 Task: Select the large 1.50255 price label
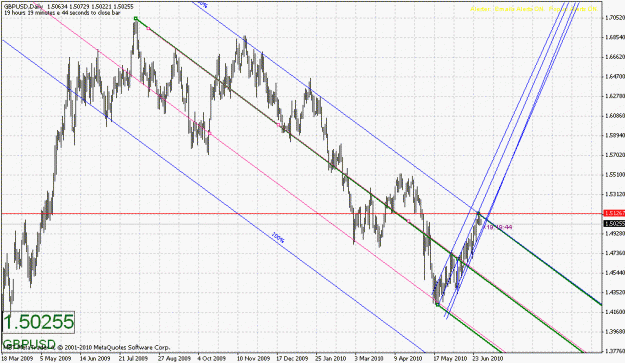click(x=39, y=322)
